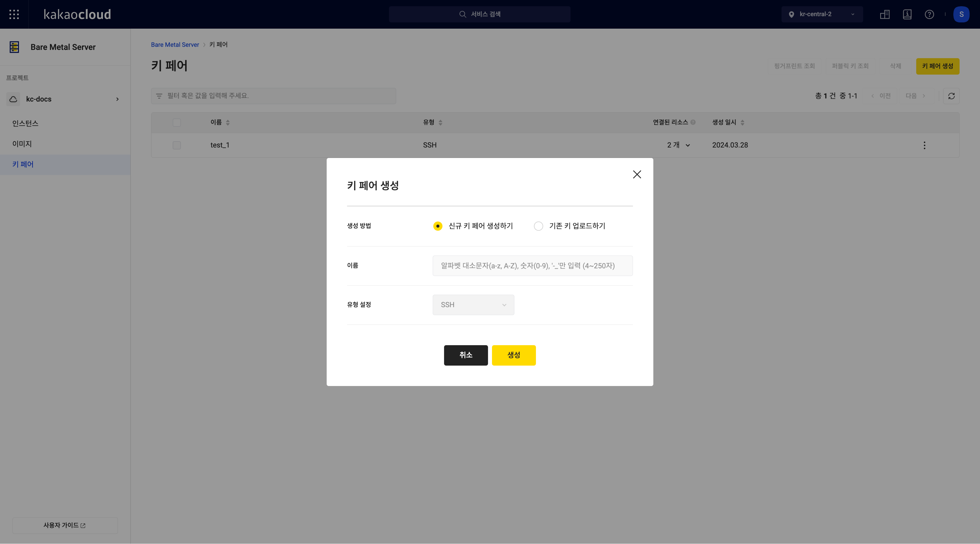This screenshot has width=980, height=544.
Task: Click the 키 페어 생성 button
Action: (938, 66)
